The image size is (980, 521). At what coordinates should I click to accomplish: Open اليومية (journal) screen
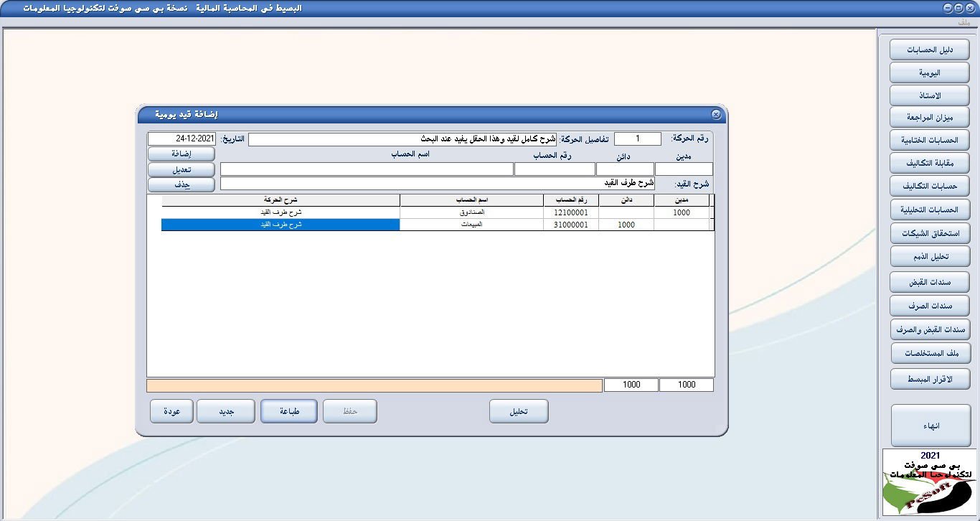point(929,72)
